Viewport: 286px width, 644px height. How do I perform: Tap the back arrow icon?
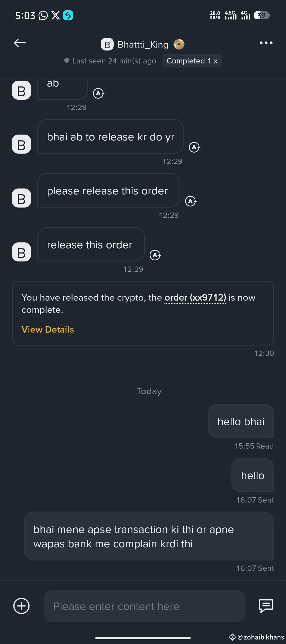(20, 43)
